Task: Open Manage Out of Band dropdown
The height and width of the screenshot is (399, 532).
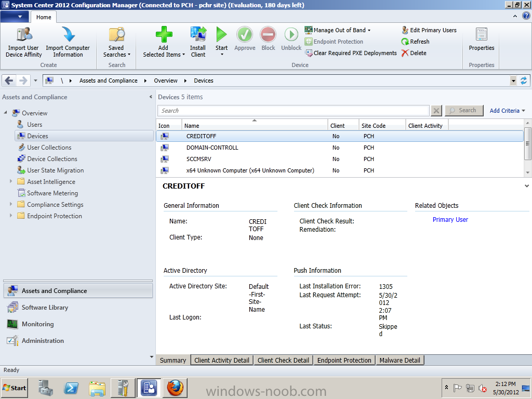Action: click(338, 30)
